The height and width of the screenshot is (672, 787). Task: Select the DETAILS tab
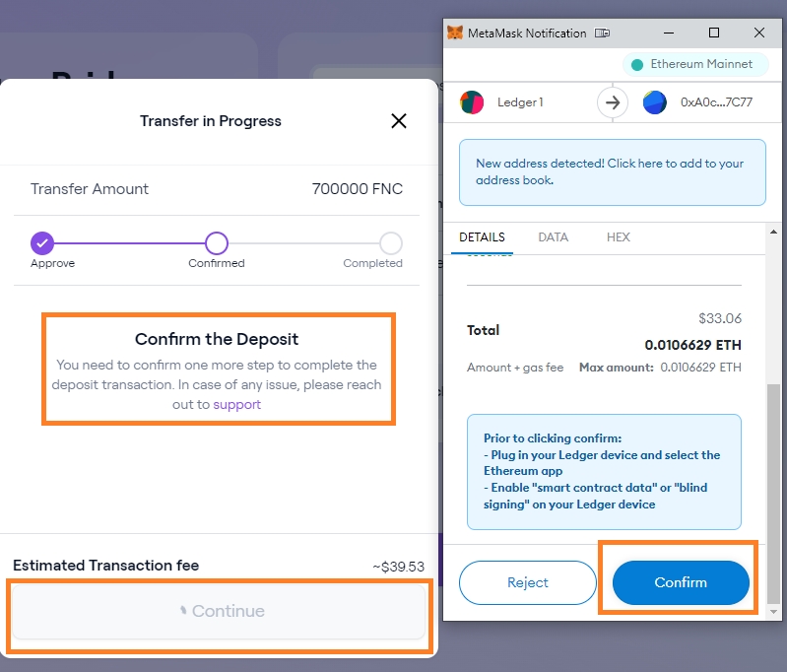pyautogui.click(x=482, y=237)
